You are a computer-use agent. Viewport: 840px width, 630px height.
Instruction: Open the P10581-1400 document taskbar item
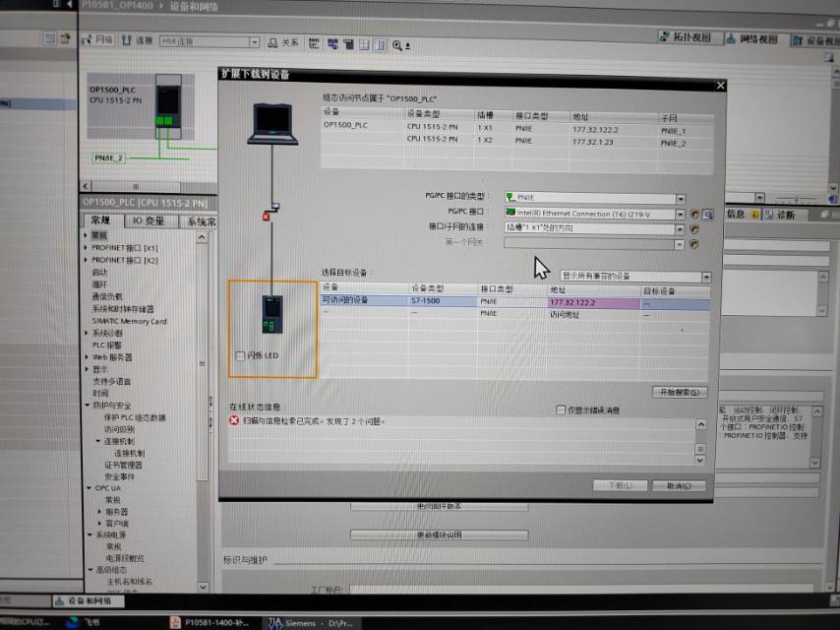click(210, 622)
